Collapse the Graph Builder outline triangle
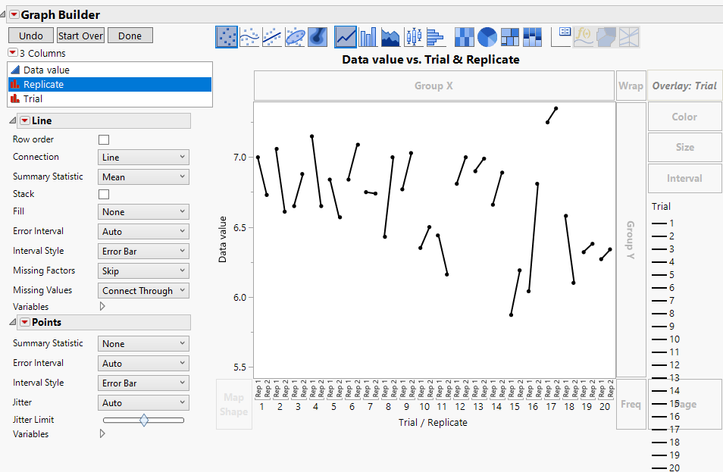The image size is (723, 472). tap(3, 15)
